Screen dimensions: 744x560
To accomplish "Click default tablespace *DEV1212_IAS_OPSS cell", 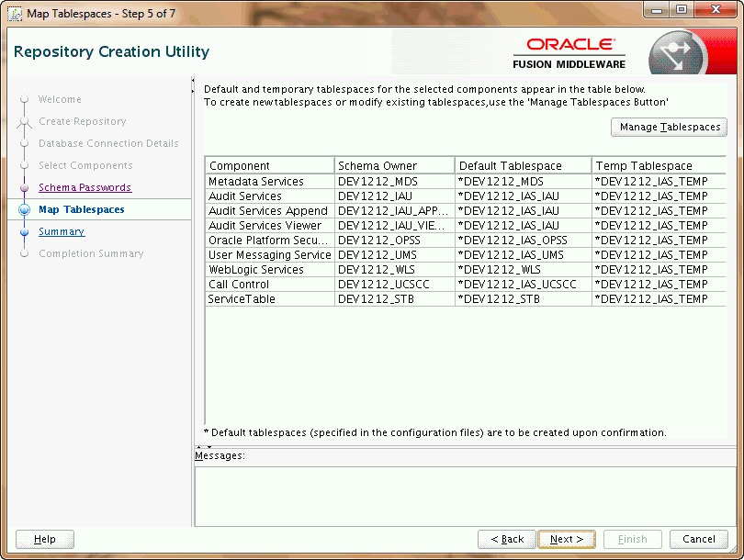I will coord(524,241).
